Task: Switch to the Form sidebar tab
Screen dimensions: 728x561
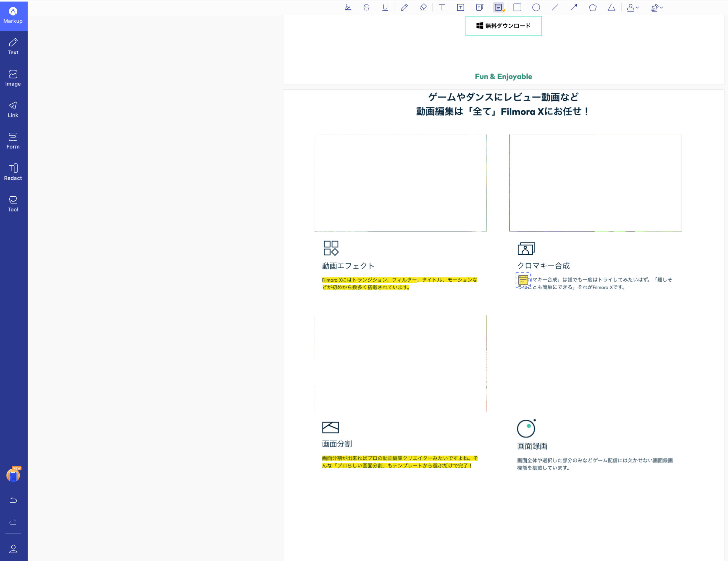Action: 13,141
